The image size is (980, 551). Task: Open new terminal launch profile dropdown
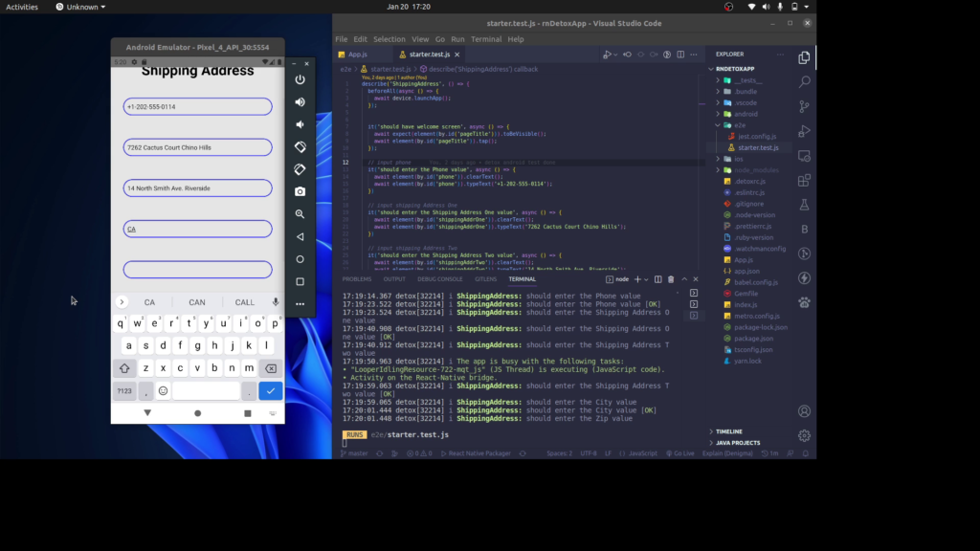(x=646, y=279)
